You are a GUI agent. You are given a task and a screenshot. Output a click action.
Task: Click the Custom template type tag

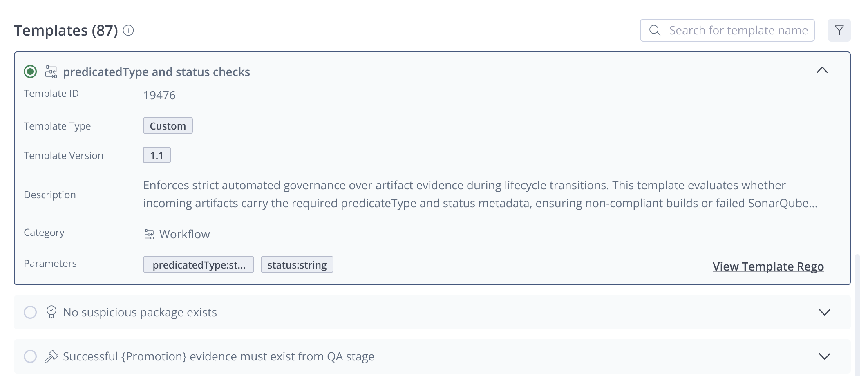click(x=168, y=125)
